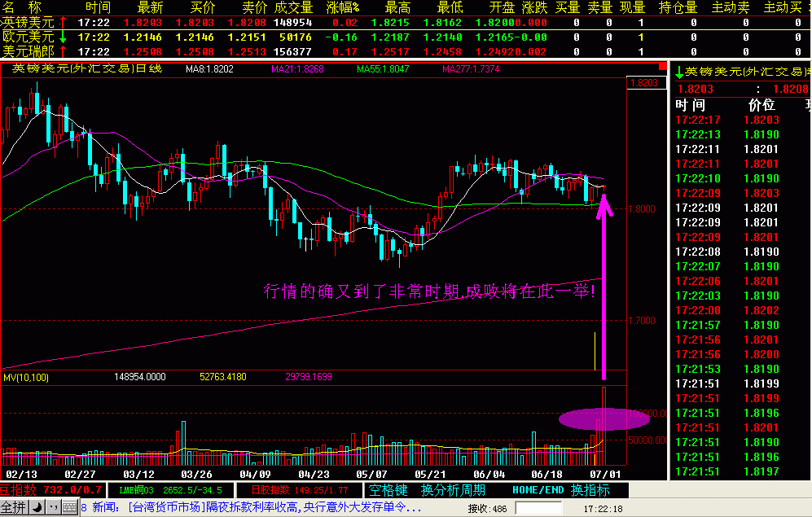The width and height of the screenshot is (812, 517).
Task: Click the 04/09 date axis label
Action: pos(255,475)
